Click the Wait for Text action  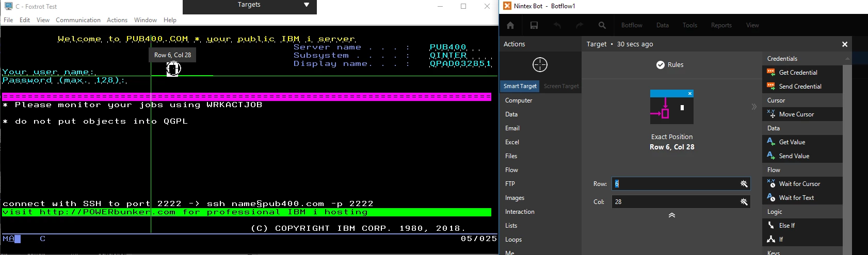pyautogui.click(x=802, y=198)
